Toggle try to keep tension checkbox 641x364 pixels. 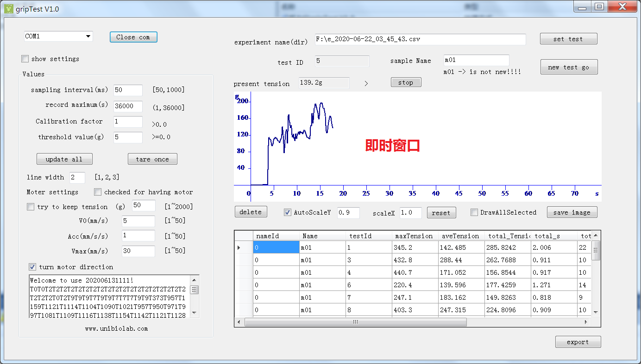(x=31, y=207)
